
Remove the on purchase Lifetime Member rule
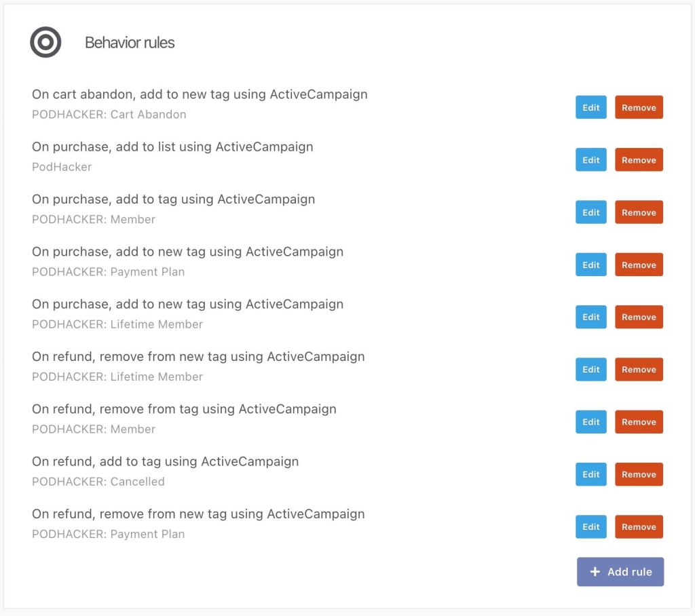[639, 317]
